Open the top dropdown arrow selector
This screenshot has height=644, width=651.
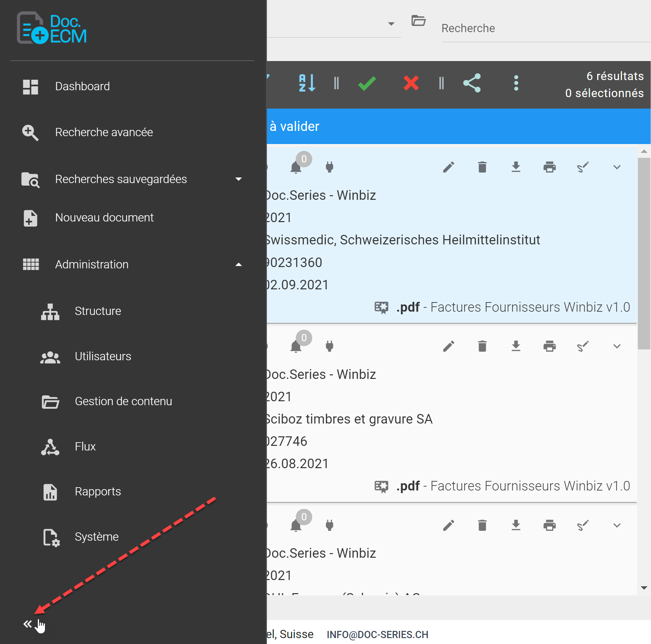point(391,24)
